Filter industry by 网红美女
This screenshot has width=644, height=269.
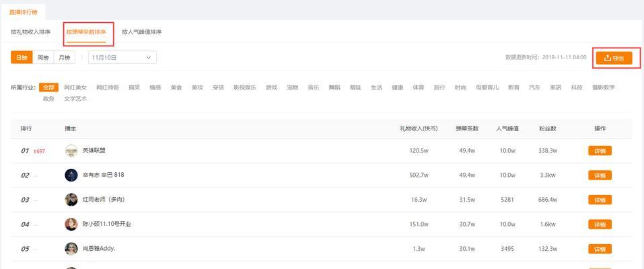click(75, 87)
